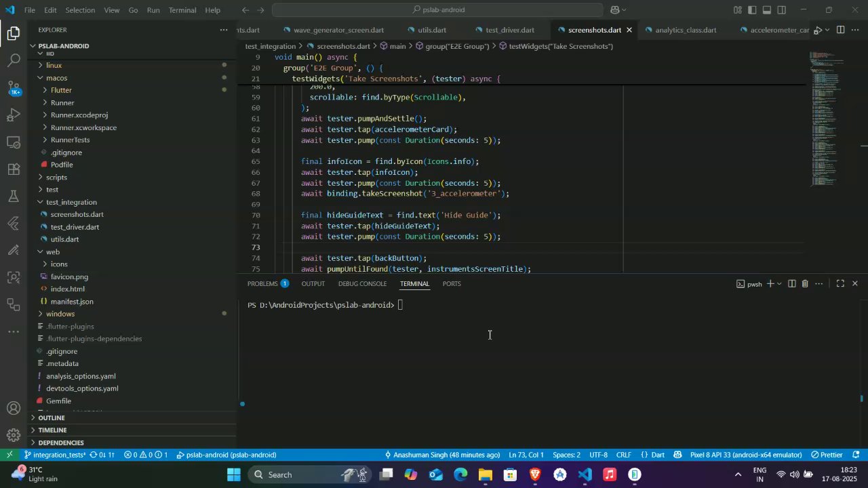Click the pslab-android command center search box
The height and width of the screenshot is (488, 868).
437,10
